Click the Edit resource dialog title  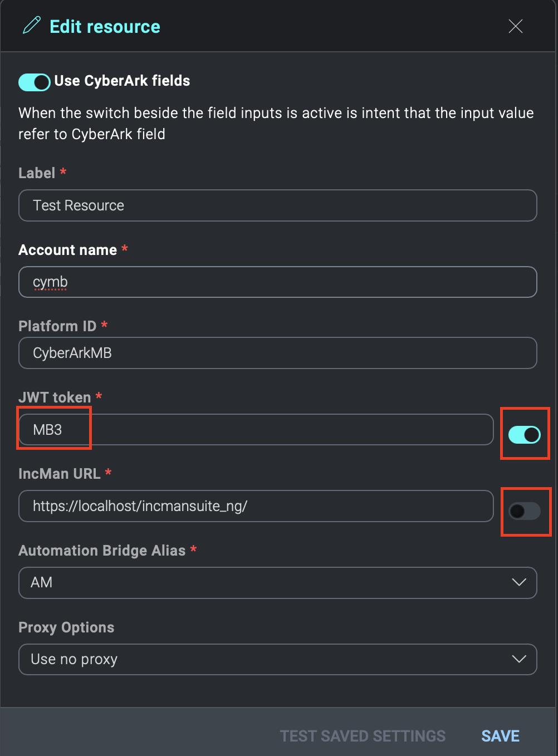[x=104, y=26]
